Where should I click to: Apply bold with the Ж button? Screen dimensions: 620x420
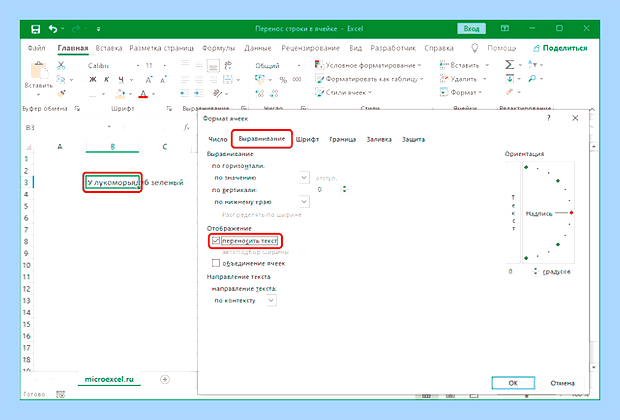(x=93, y=79)
